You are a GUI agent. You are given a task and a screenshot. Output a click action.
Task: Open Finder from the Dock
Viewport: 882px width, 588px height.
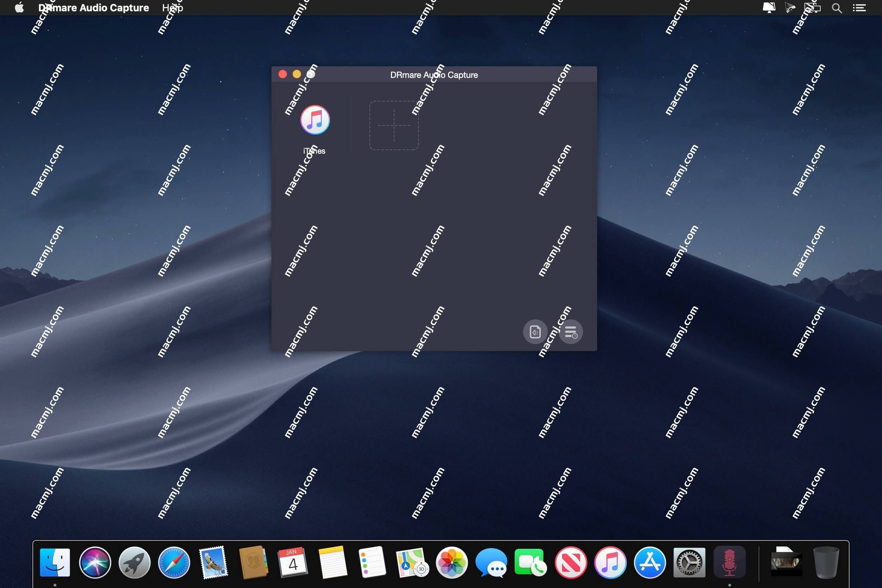[x=55, y=562]
